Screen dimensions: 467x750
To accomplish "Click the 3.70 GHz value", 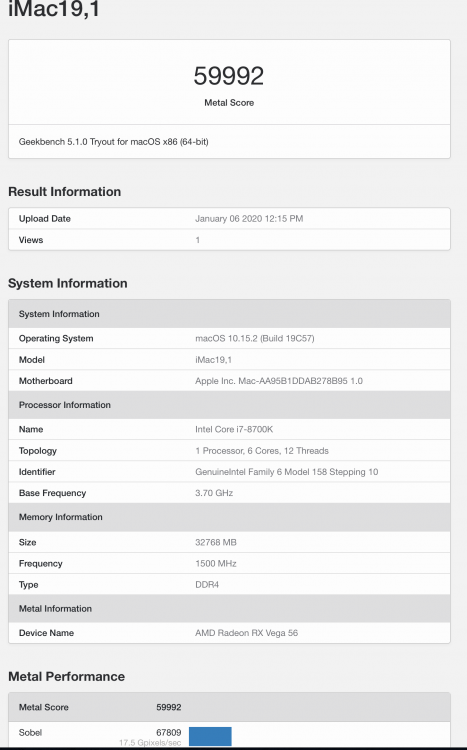I will pyautogui.click(x=214, y=493).
